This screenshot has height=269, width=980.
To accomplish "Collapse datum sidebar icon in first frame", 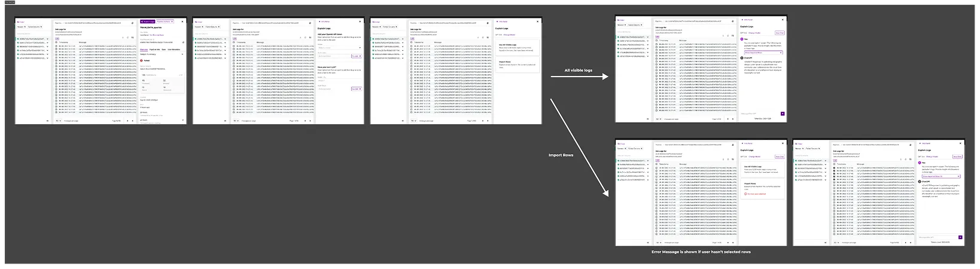I will tap(47, 121).
